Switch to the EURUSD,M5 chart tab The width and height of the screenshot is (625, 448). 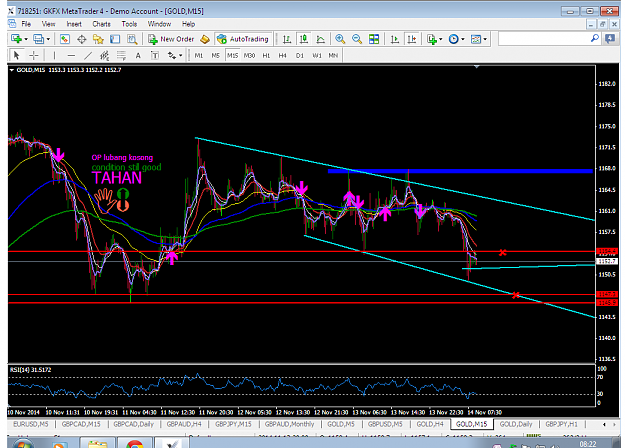coord(31,424)
